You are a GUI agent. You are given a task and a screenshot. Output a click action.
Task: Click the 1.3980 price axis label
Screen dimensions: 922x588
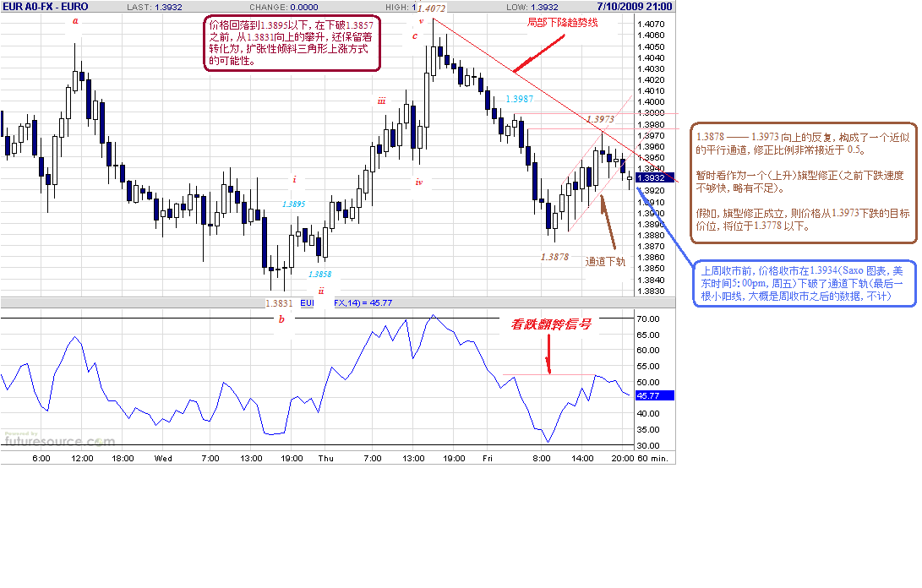[x=651, y=125]
